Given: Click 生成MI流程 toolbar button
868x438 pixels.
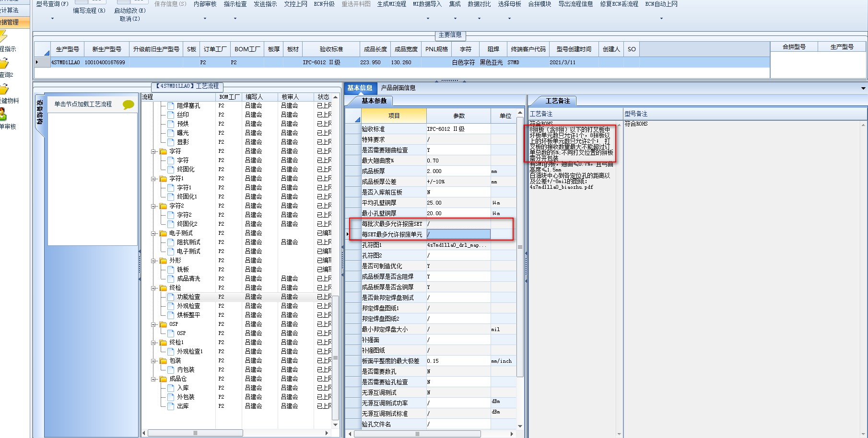Looking at the screenshot, I should click(391, 4).
